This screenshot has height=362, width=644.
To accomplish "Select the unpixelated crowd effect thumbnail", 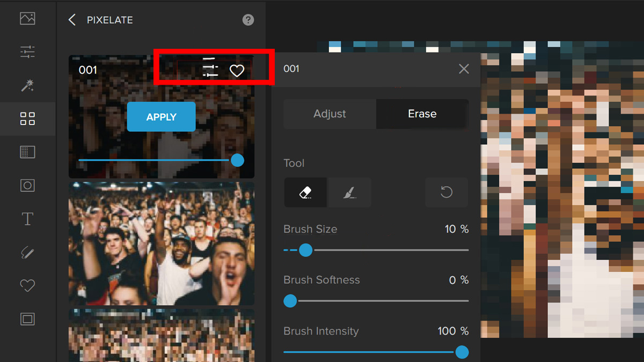I will (x=161, y=243).
